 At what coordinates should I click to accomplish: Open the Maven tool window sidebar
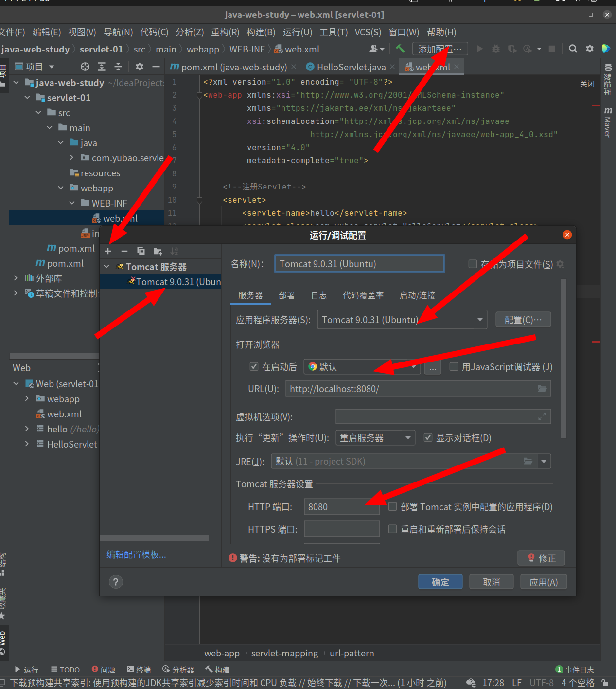click(x=608, y=123)
